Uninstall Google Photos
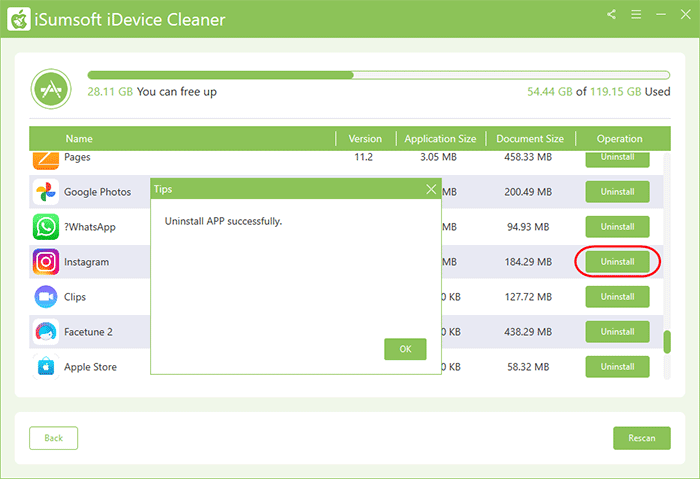The image size is (700, 479). pyautogui.click(x=617, y=192)
